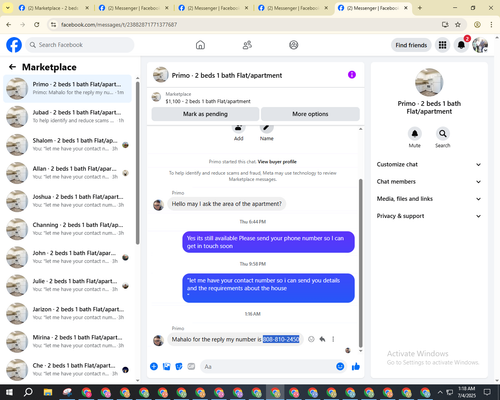Open the Allan conversation in list
The height and width of the screenshot is (400, 500).
click(68, 173)
